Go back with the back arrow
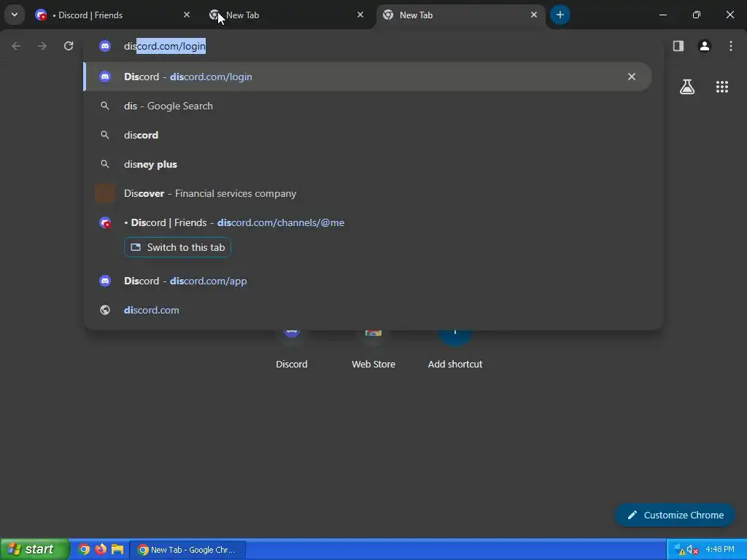This screenshot has height=560, width=747. pos(16,46)
